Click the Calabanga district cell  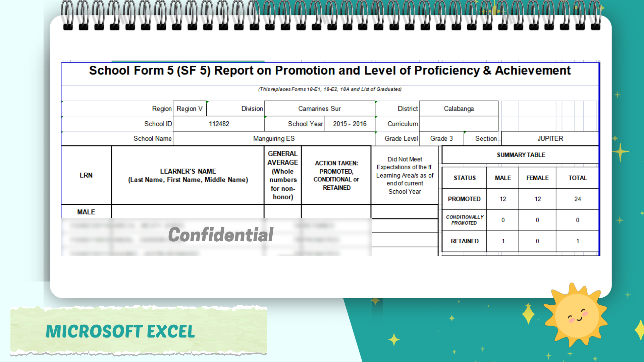(459, 109)
